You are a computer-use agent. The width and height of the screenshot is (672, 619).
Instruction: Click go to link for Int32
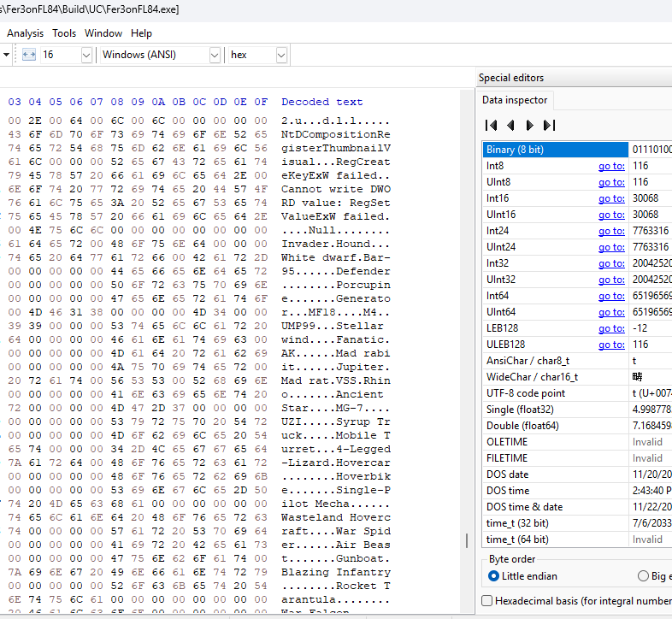pyautogui.click(x=611, y=263)
